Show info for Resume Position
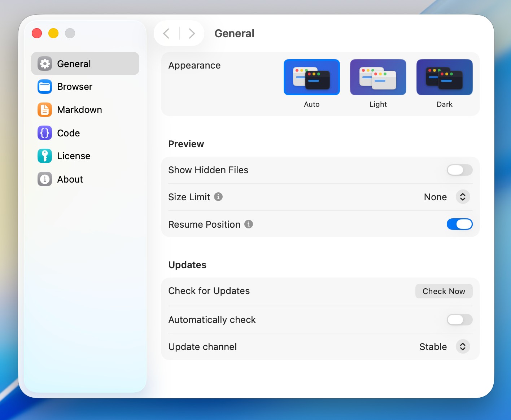This screenshot has height=420, width=511. pos(249,224)
